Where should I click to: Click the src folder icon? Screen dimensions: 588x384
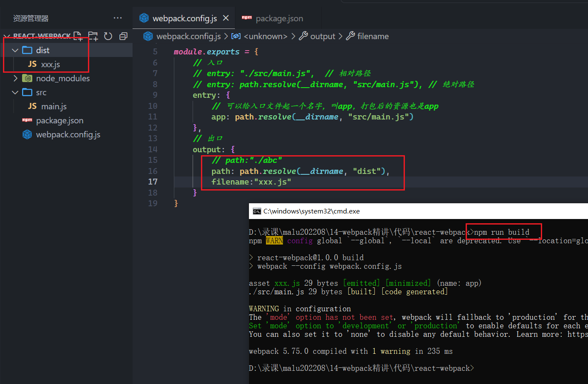[27, 92]
